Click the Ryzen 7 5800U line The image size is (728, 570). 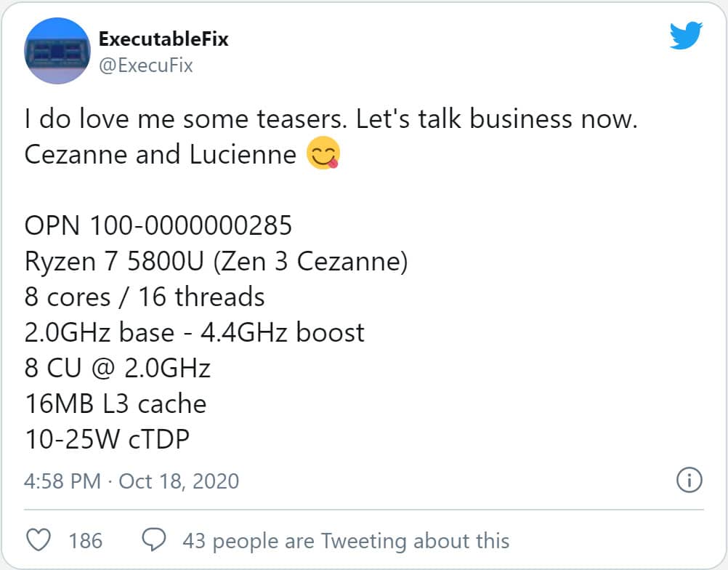click(216, 261)
